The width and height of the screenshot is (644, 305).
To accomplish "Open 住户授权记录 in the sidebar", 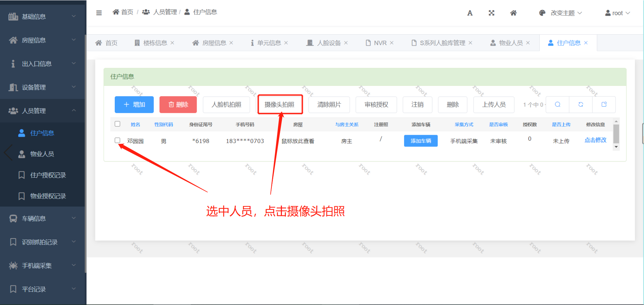I will pos(42,175).
